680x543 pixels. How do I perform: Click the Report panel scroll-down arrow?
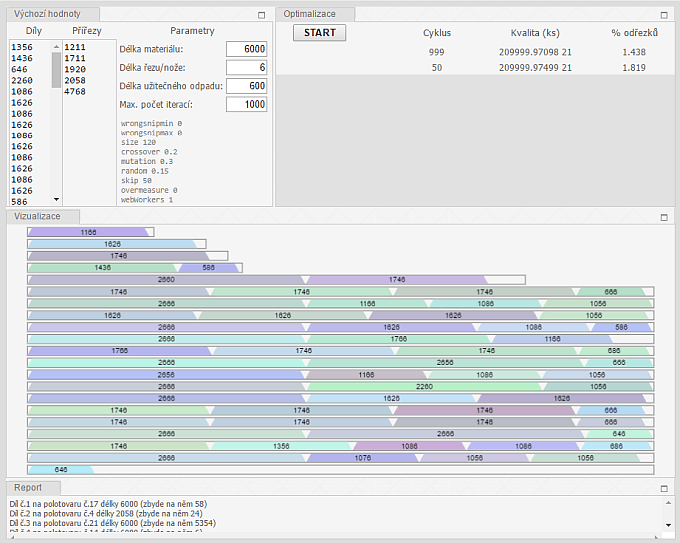click(x=668, y=525)
